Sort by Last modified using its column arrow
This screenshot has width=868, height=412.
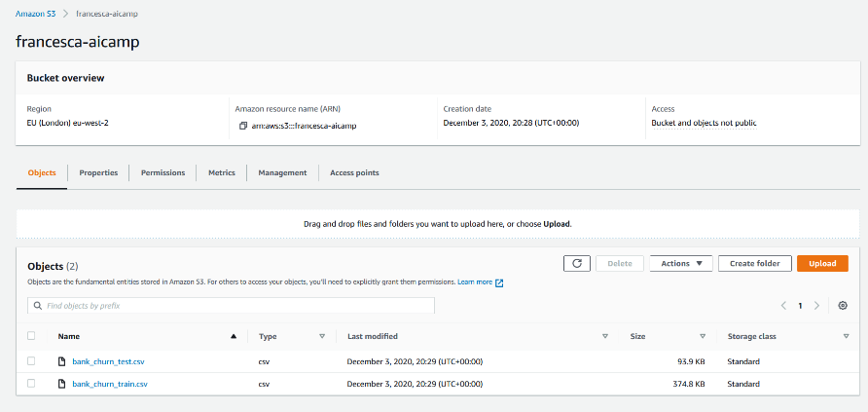click(605, 336)
